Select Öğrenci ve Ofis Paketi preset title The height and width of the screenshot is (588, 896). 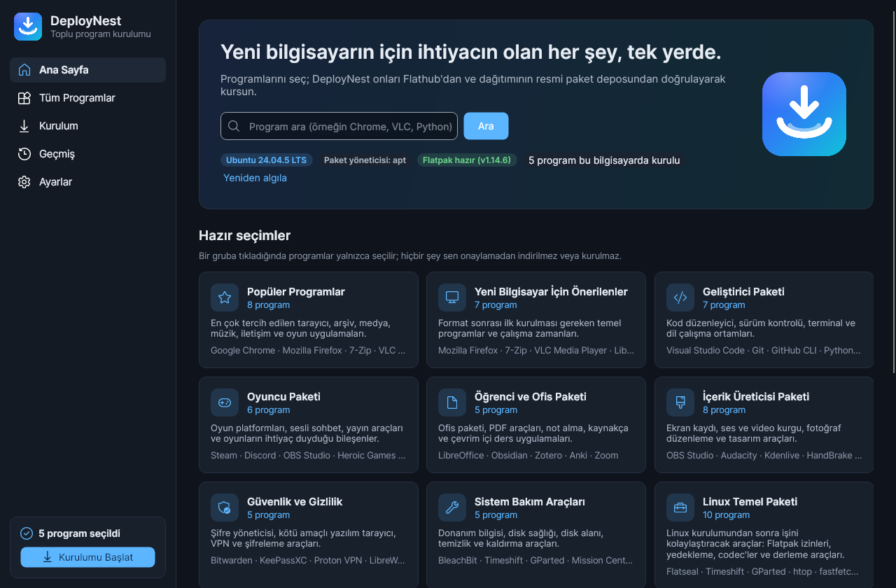click(531, 397)
